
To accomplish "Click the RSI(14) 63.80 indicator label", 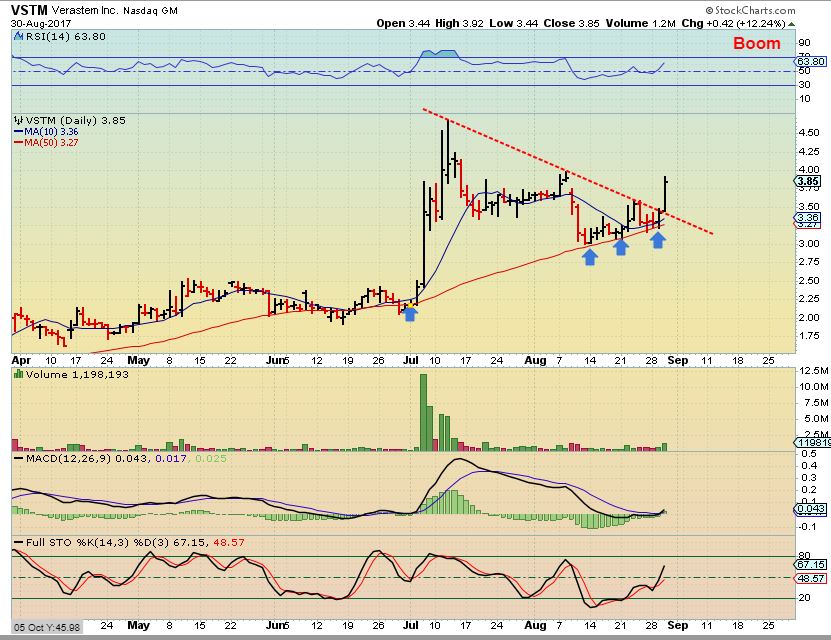I will coord(66,36).
